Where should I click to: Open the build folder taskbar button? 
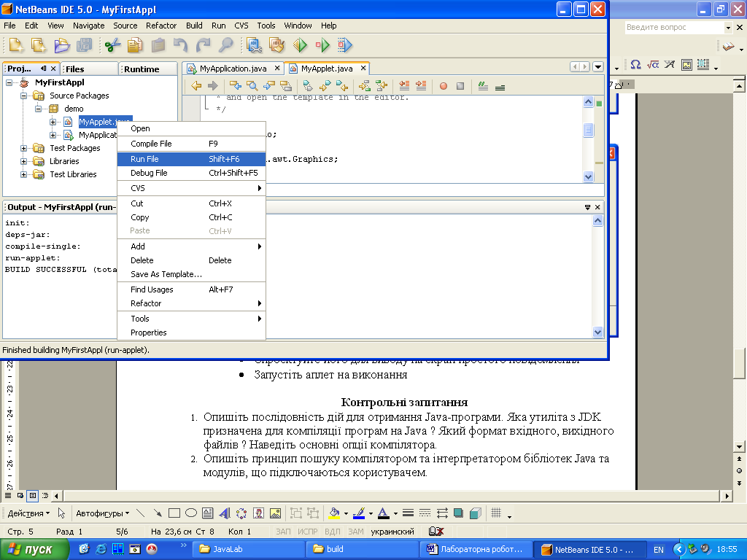click(x=363, y=549)
